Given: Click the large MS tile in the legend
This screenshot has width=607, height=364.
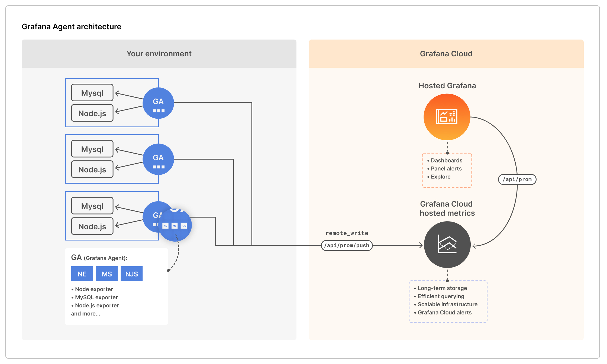Looking at the screenshot, I should (107, 274).
